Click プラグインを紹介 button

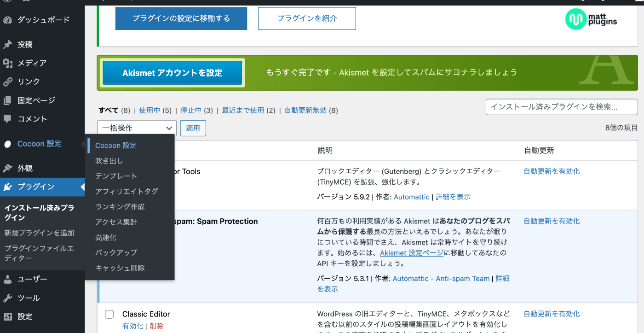coord(307,18)
